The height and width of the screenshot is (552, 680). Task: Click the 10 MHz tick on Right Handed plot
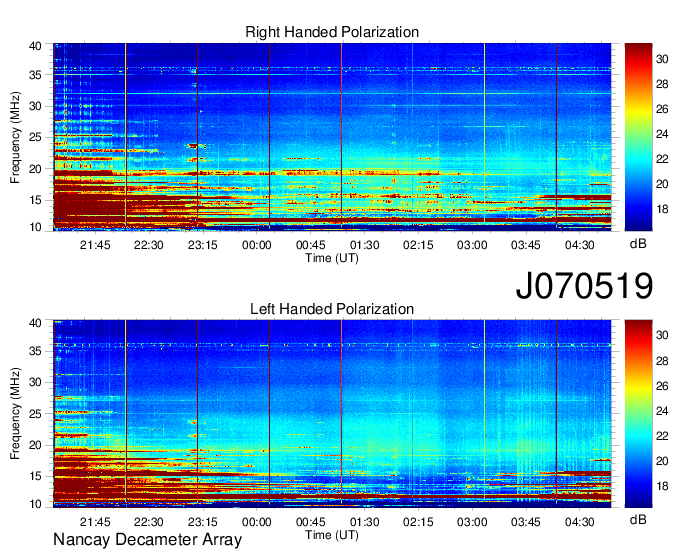(35, 227)
